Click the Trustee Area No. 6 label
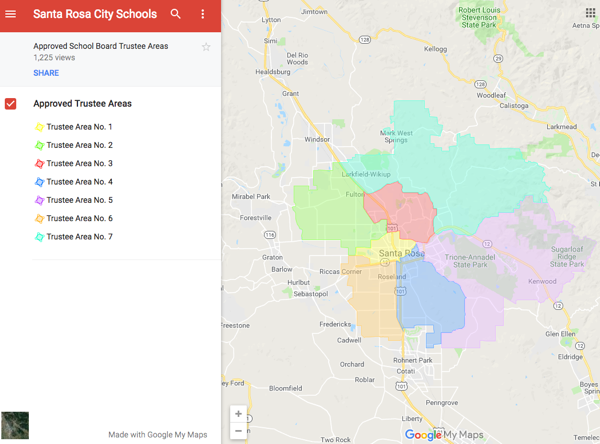Screen dimensions: 600x444 [80, 218]
